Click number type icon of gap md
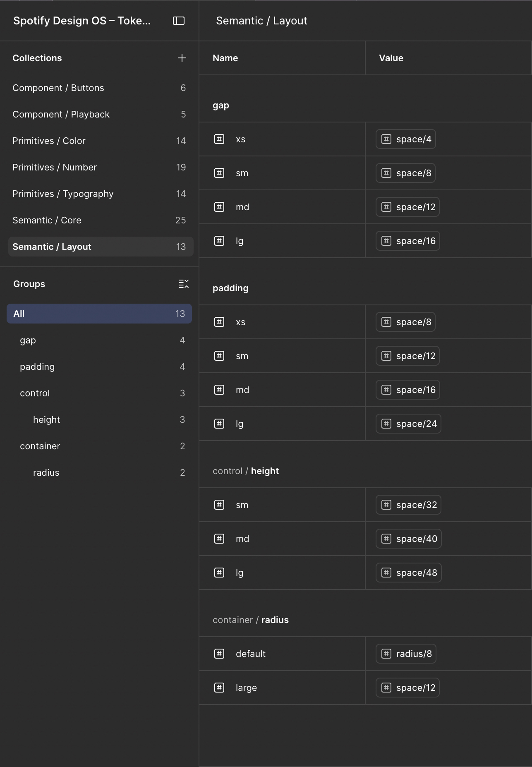532x767 pixels. click(219, 207)
